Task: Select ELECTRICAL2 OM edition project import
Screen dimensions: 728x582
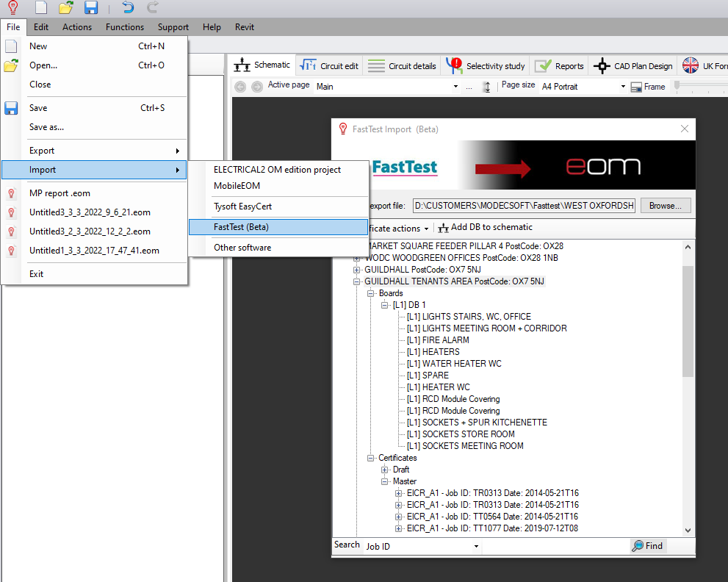Action: click(278, 170)
